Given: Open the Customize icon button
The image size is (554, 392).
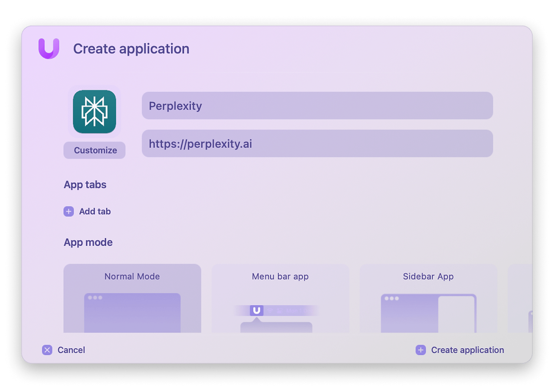Looking at the screenshot, I should click(x=94, y=150).
